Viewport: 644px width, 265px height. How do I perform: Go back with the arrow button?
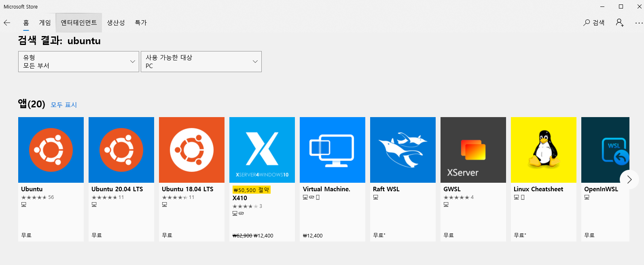(7, 23)
